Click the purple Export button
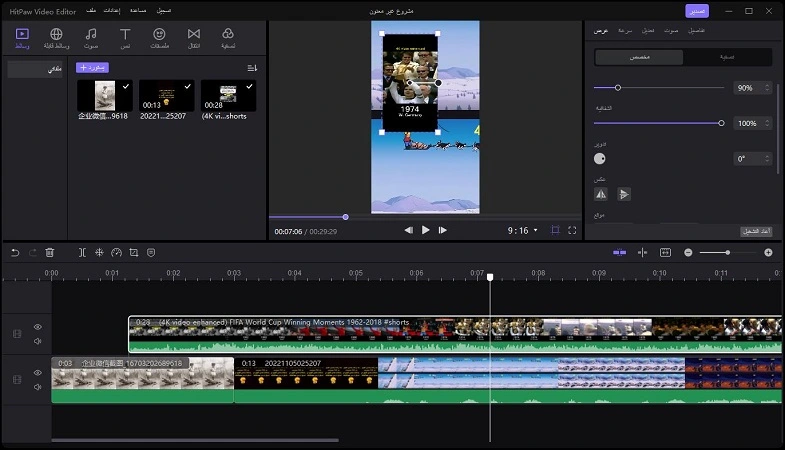 click(x=697, y=11)
